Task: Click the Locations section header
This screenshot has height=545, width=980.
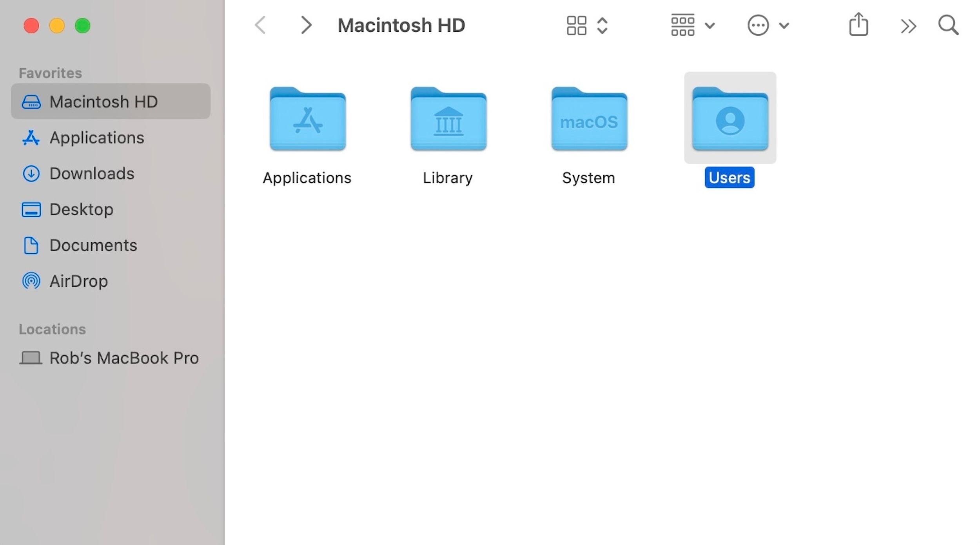Action: (x=53, y=329)
